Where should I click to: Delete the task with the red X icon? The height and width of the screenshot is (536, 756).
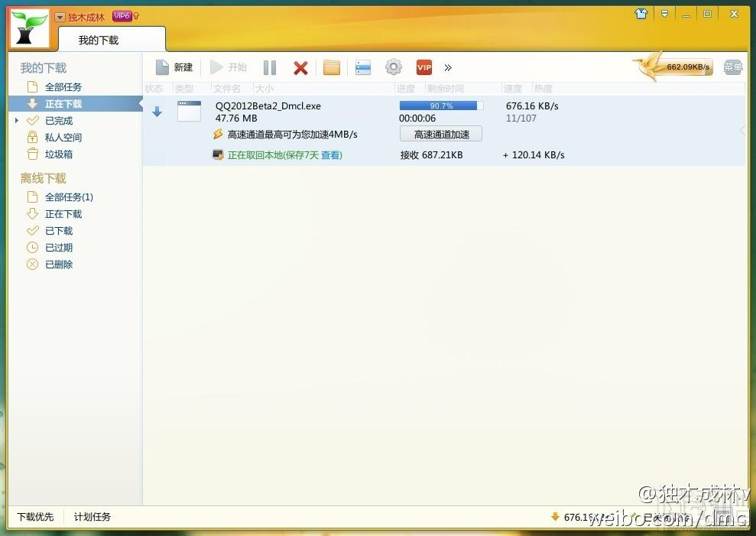point(301,67)
